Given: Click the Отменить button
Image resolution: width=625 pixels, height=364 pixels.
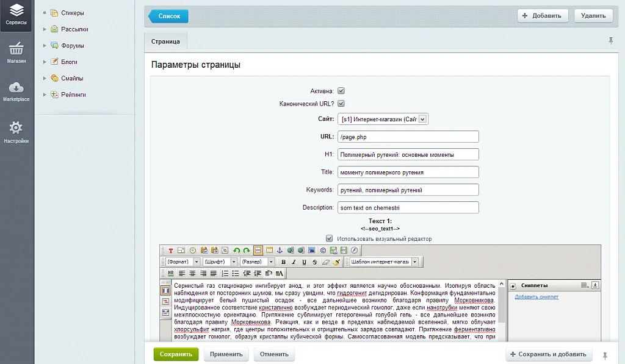Looking at the screenshot, I should 274,354.
